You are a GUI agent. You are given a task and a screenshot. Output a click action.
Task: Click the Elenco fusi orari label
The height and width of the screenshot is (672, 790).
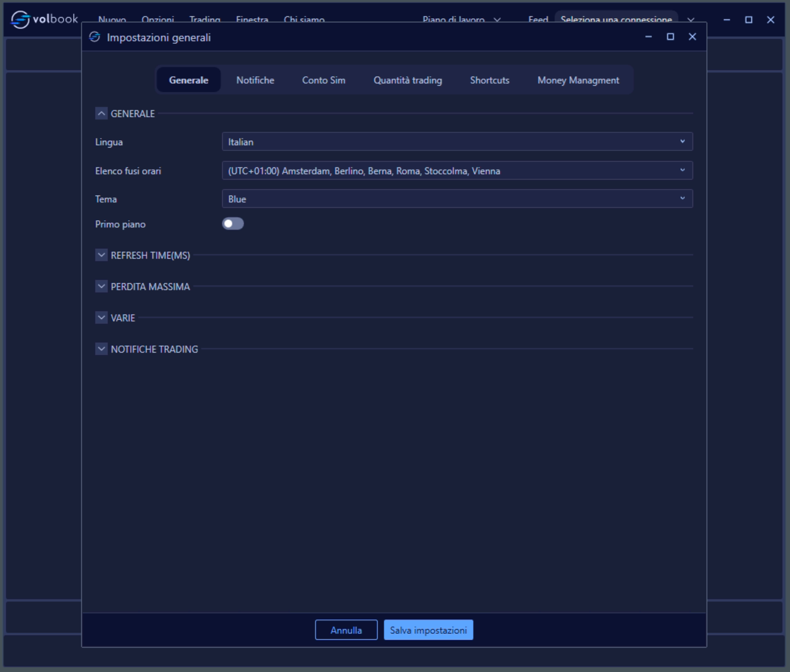click(128, 171)
